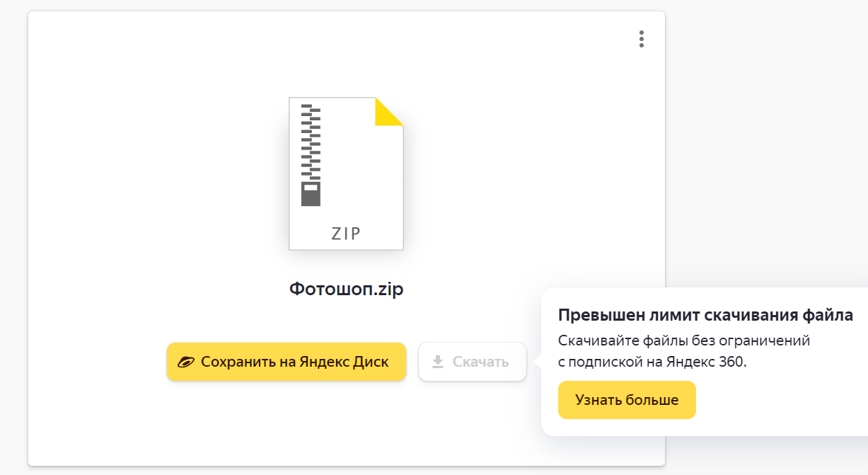Click the Узнать больше button

(x=627, y=400)
